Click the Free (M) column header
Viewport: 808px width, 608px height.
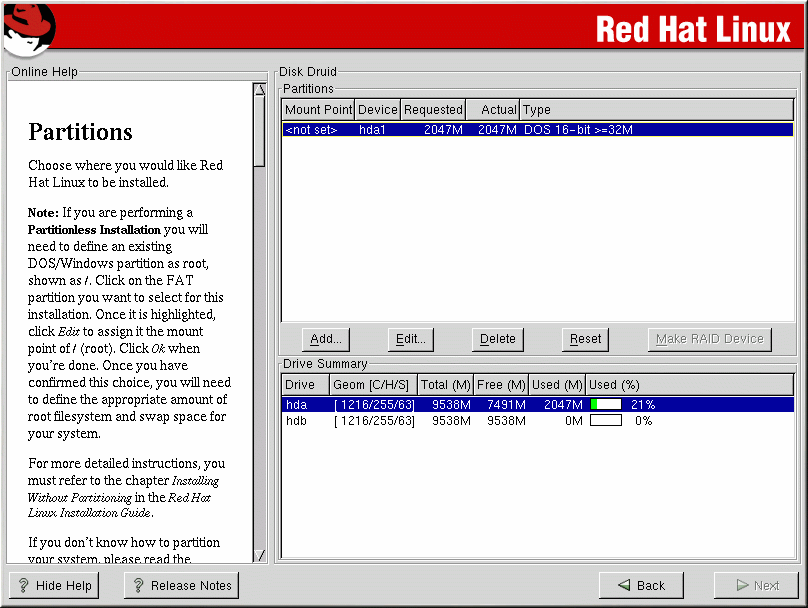click(502, 385)
